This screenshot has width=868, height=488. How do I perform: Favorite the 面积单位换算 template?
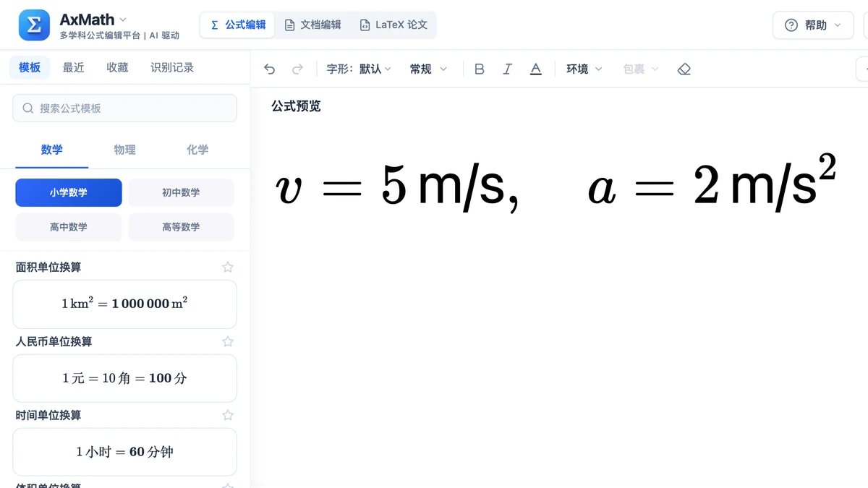click(228, 267)
